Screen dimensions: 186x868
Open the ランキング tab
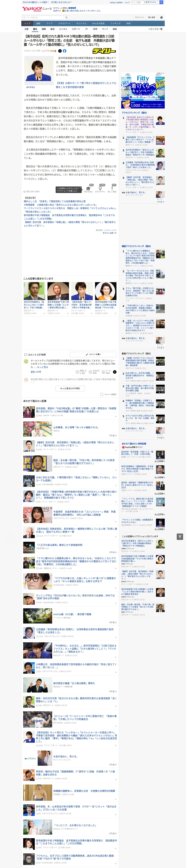115,24
